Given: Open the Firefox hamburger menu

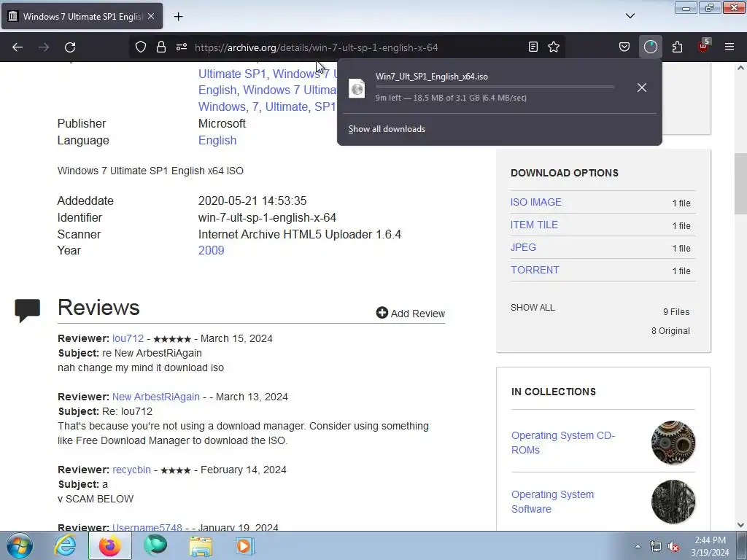Looking at the screenshot, I should pos(729,47).
